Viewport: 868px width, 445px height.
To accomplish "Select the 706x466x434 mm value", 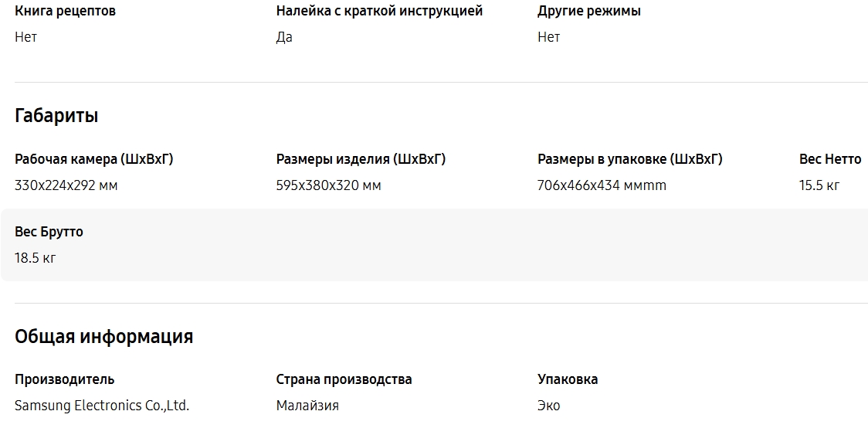I will click(602, 185).
